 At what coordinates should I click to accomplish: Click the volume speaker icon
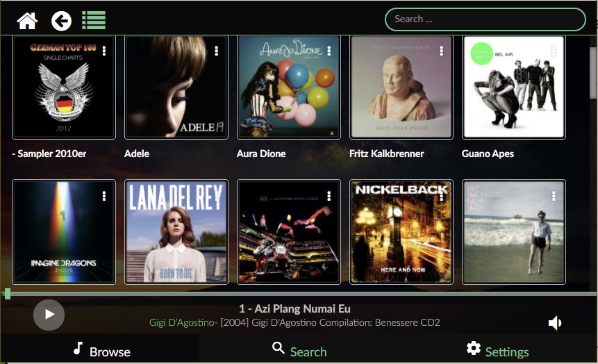pyautogui.click(x=555, y=323)
